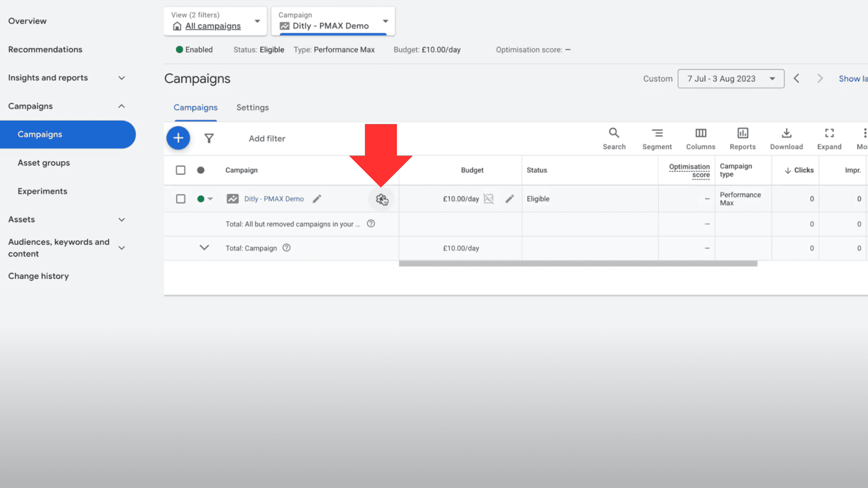
Task: Expand the Assets sidebar section
Action: [x=122, y=220]
